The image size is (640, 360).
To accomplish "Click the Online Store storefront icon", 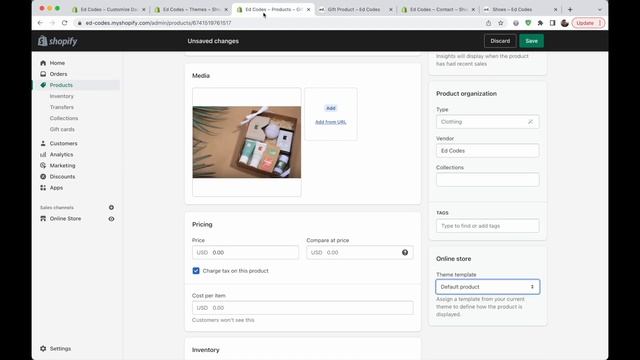I will point(43,218).
